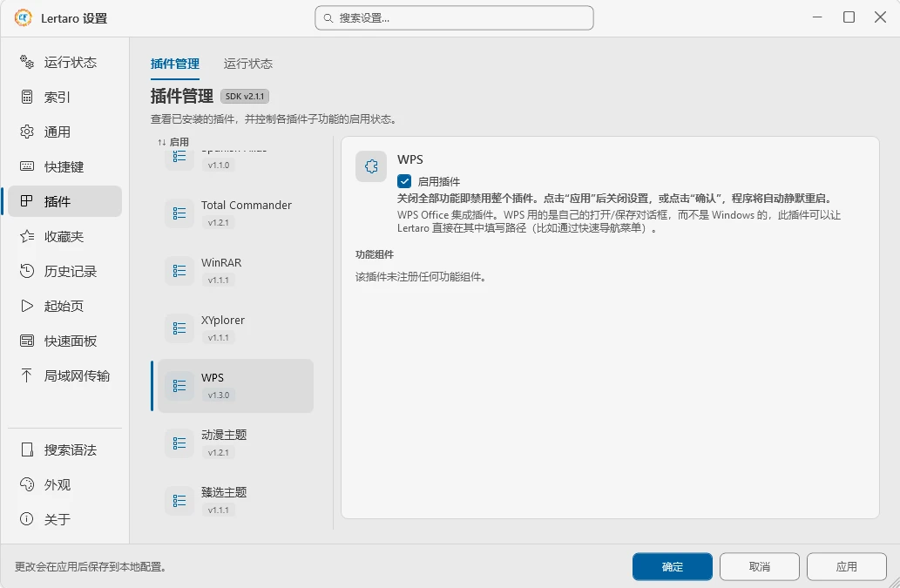Click the 更改会在应用后保存到本地配置 status text
Viewport: 900px width, 588px height.
pyautogui.click(x=91, y=567)
